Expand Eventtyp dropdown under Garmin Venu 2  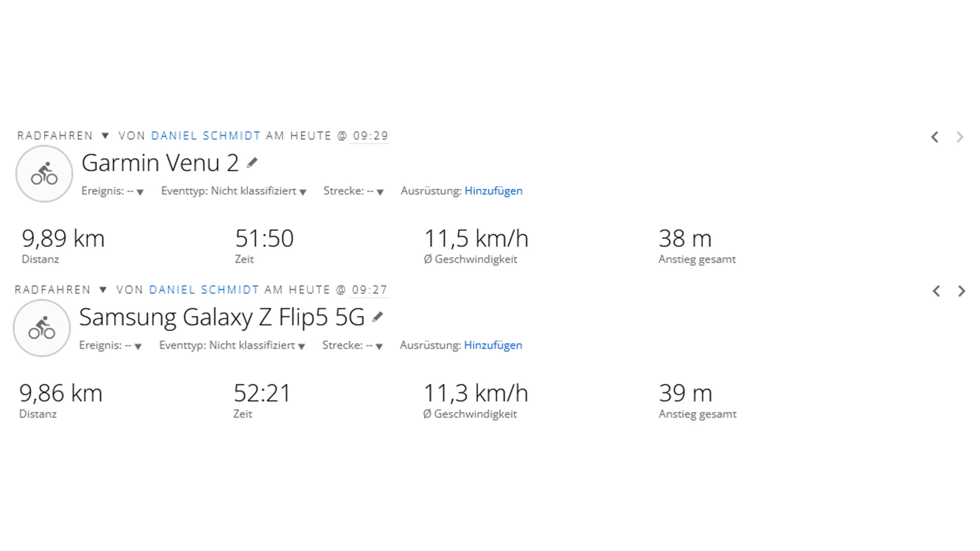pos(303,192)
